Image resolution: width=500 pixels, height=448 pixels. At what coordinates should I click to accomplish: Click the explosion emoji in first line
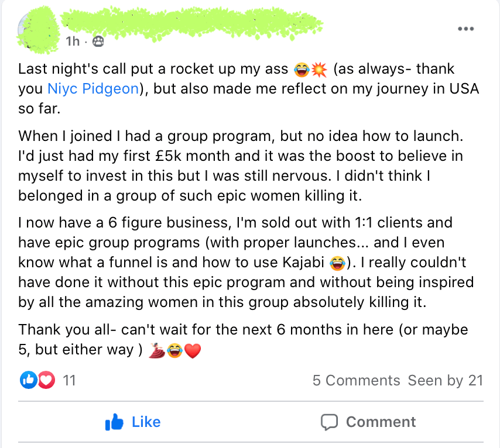(x=319, y=70)
